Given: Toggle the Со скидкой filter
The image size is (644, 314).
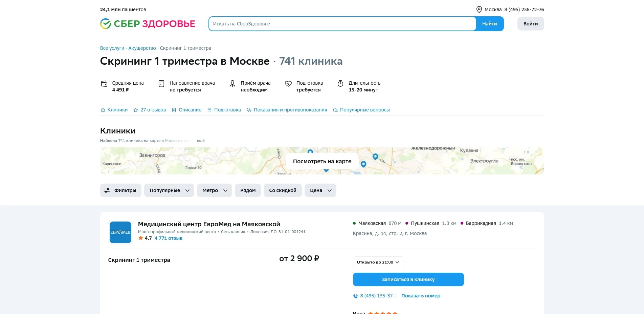Looking at the screenshot, I should coord(283,190).
